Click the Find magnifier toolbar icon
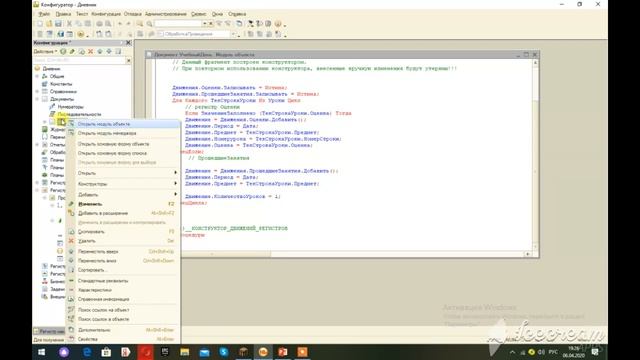 (149, 24)
